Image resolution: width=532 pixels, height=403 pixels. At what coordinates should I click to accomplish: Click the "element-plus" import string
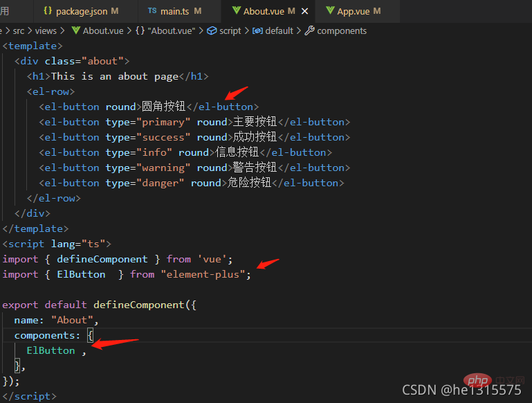pyautogui.click(x=203, y=274)
